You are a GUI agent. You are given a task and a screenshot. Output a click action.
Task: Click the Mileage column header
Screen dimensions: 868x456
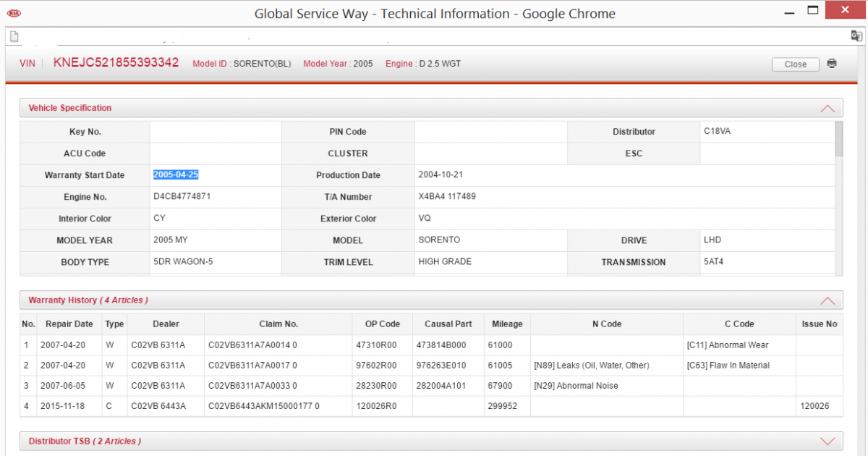[x=507, y=324]
